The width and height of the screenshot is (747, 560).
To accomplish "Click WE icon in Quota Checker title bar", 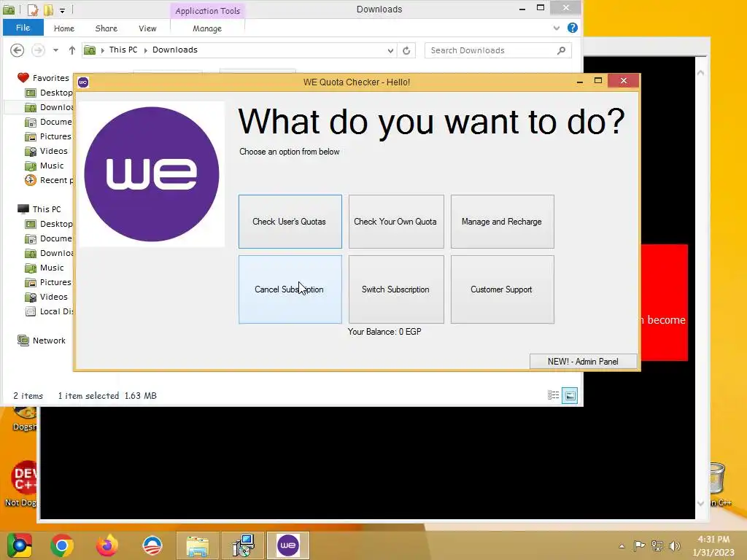I will click(83, 82).
